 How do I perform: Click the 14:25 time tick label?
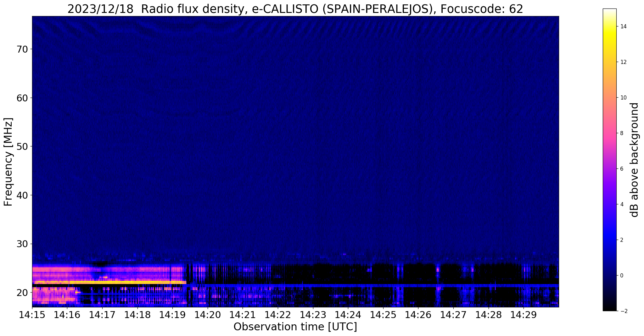[x=383, y=315]
